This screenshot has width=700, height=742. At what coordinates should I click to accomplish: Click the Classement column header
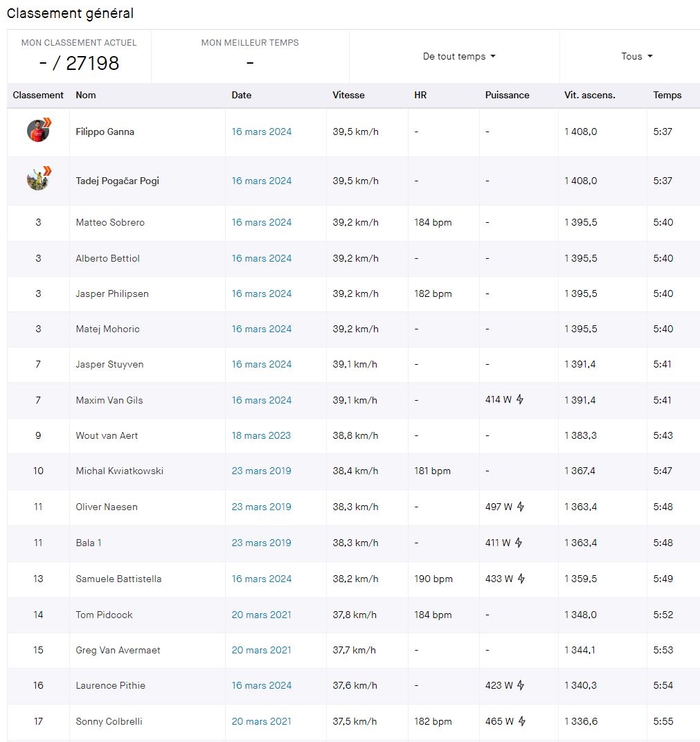point(38,96)
